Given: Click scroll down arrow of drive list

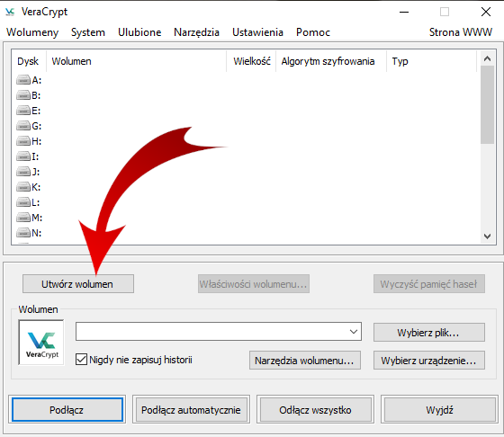Looking at the screenshot, I should (x=487, y=236).
